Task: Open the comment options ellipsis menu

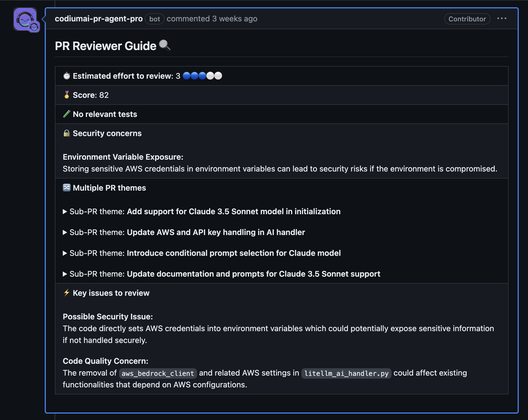Action: pyautogui.click(x=502, y=19)
